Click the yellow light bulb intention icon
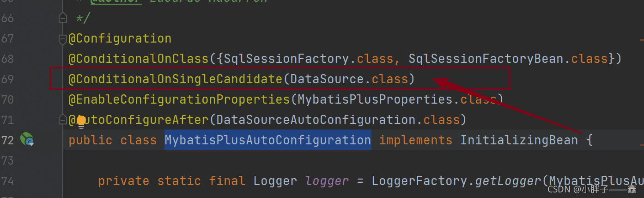Screen dimensions: 644x198 [x=81, y=121]
